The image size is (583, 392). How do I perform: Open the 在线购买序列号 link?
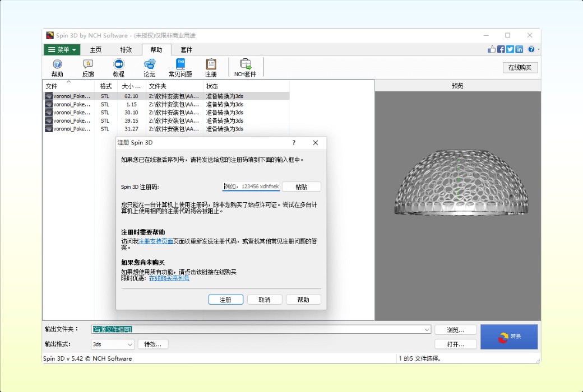pos(169,278)
